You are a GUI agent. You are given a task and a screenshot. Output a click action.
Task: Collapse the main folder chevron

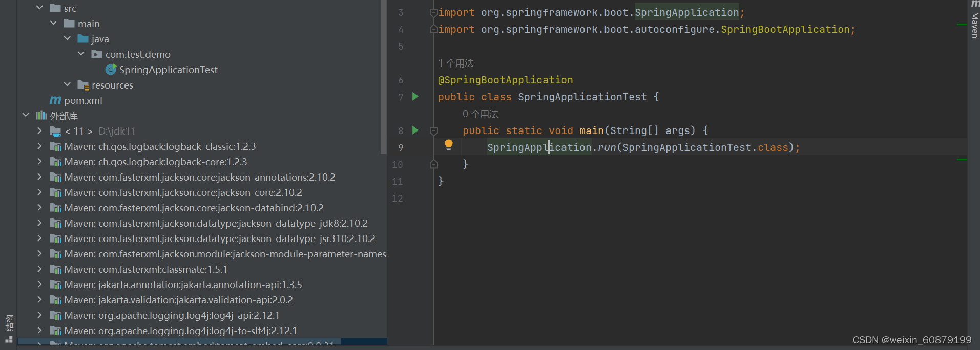point(53,23)
